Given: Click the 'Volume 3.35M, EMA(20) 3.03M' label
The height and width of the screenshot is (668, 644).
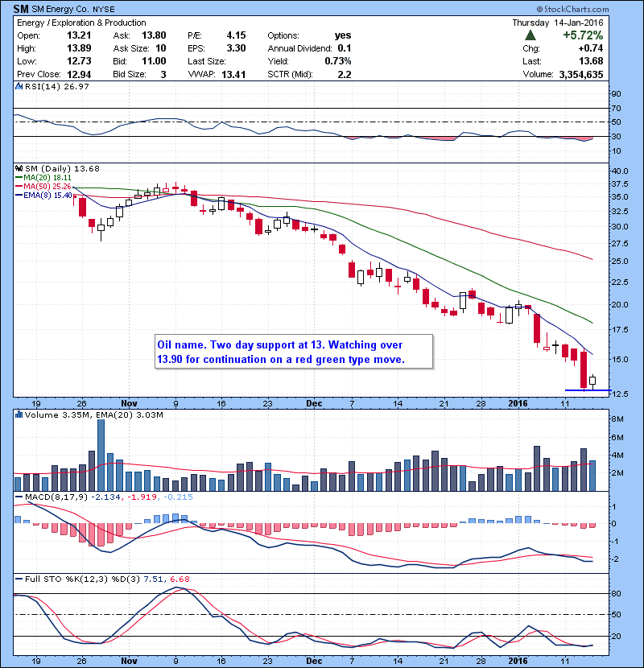Looking at the screenshot, I should pos(93,414).
